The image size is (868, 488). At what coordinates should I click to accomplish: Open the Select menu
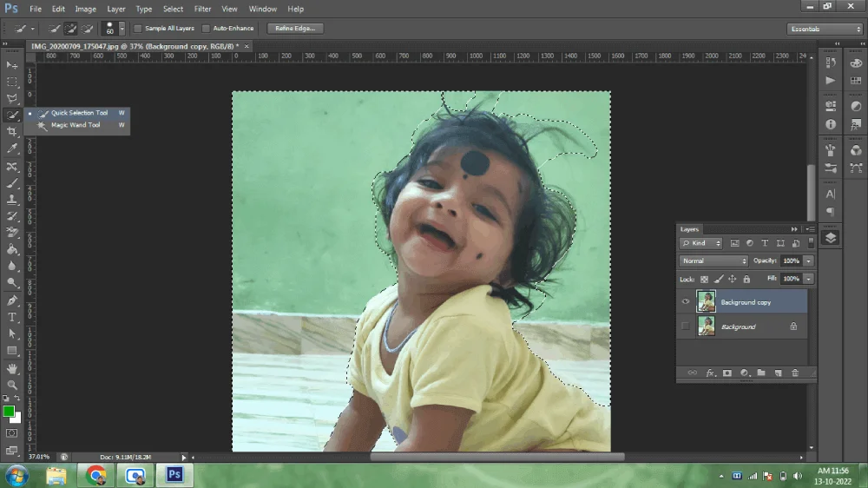(173, 9)
